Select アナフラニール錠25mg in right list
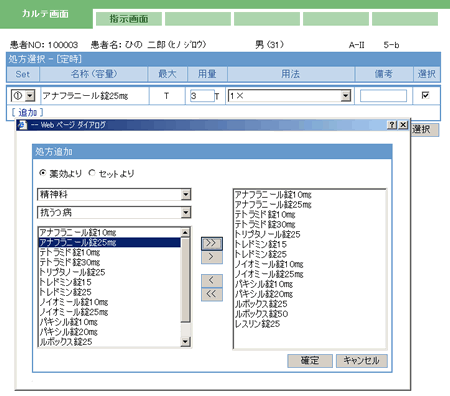Viewport: 450px width, 396px height. 310,204
